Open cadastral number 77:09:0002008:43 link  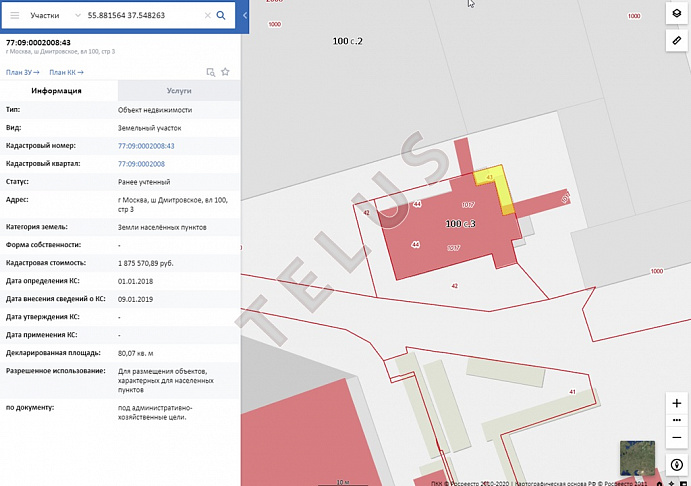click(x=146, y=146)
